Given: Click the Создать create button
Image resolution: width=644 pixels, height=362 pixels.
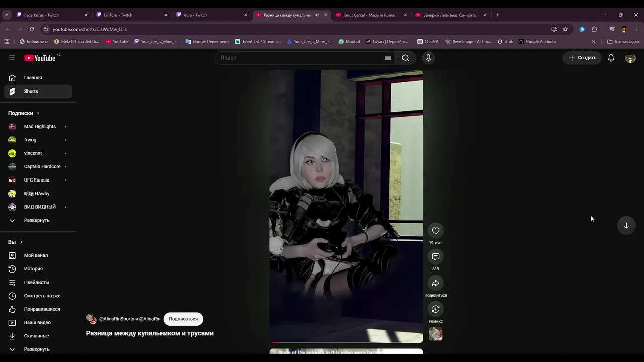Looking at the screenshot, I should [582, 58].
